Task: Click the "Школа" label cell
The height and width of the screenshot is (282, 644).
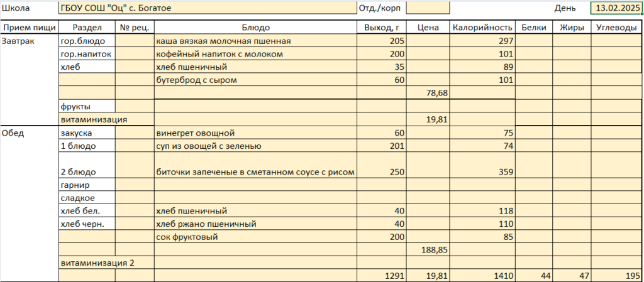Action: (x=30, y=8)
